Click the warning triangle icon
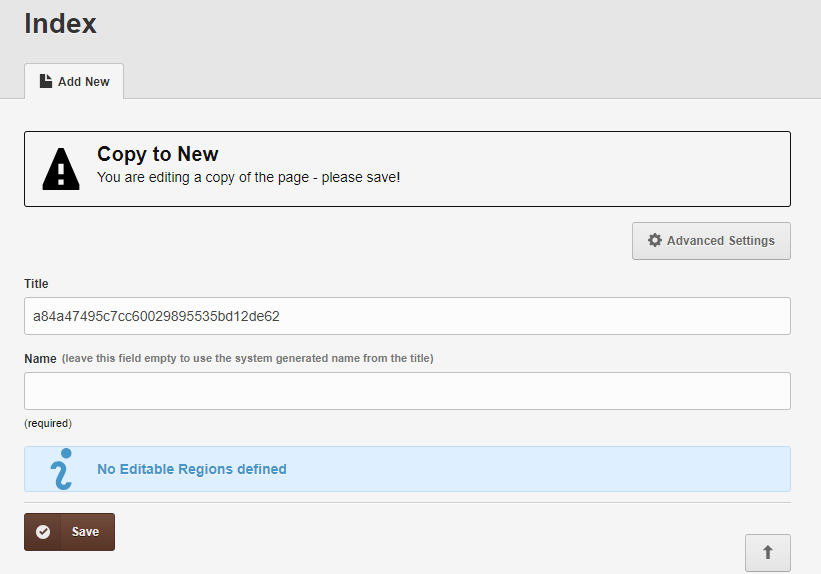The height and width of the screenshot is (574, 821). pyautogui.click(x=61, y=169)
